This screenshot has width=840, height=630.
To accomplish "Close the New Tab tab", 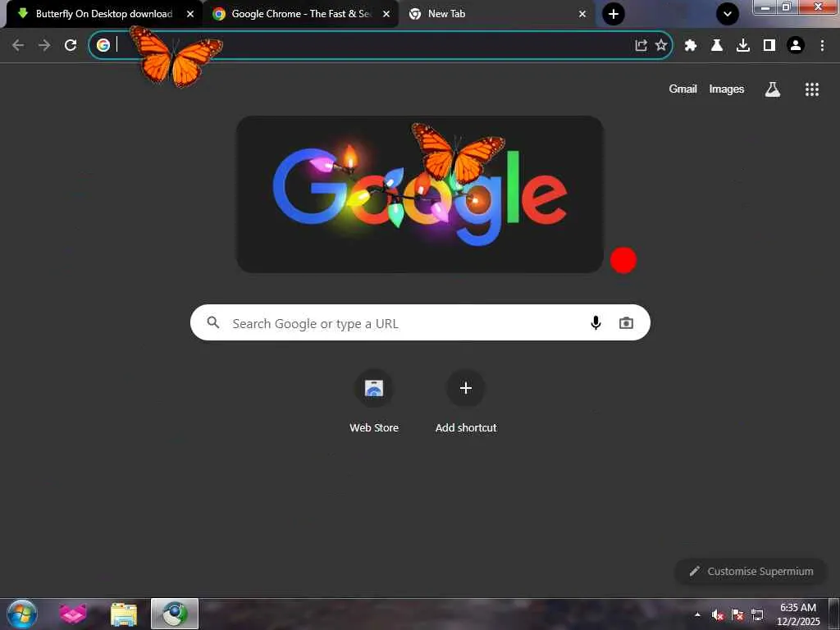I will point(582,14).
